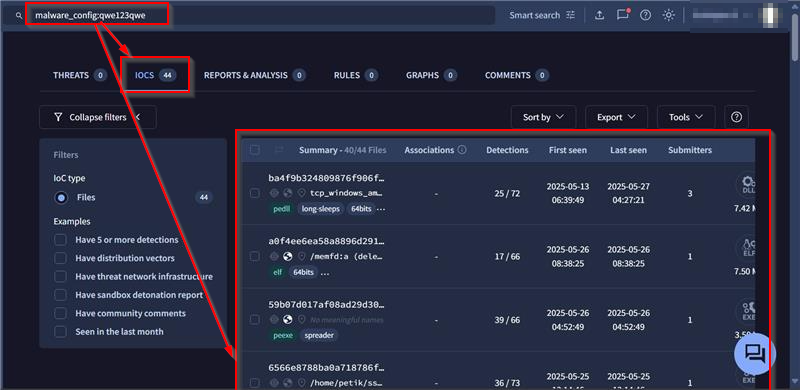The width and height of the screenshot is (800, 390).
Task: Click the crosshair icon in ba4f9b324 row
Action: tap(274, 193)
